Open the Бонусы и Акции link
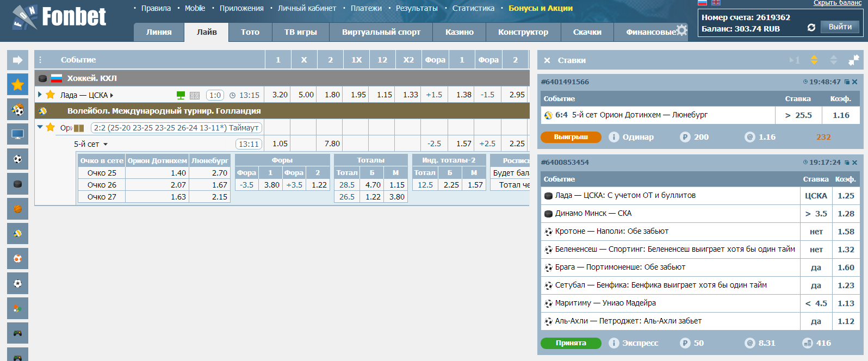 pos(541,8)
